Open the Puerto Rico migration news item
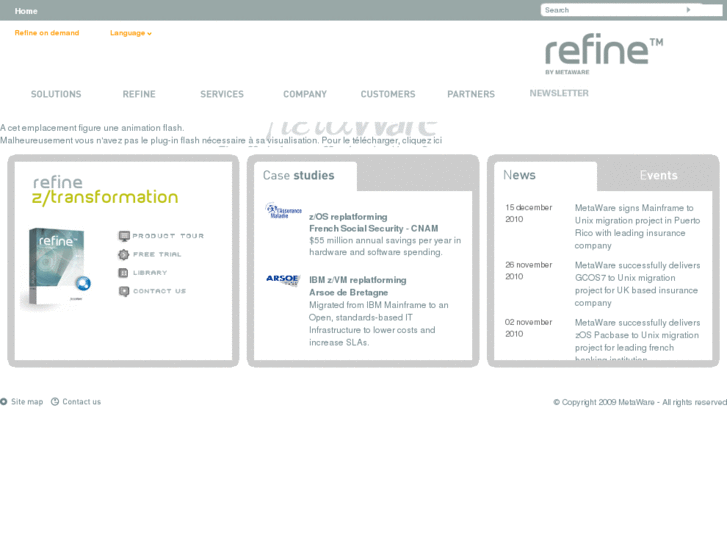The width and height of the screenshot is (727, 545). click(x=638, y=227)
